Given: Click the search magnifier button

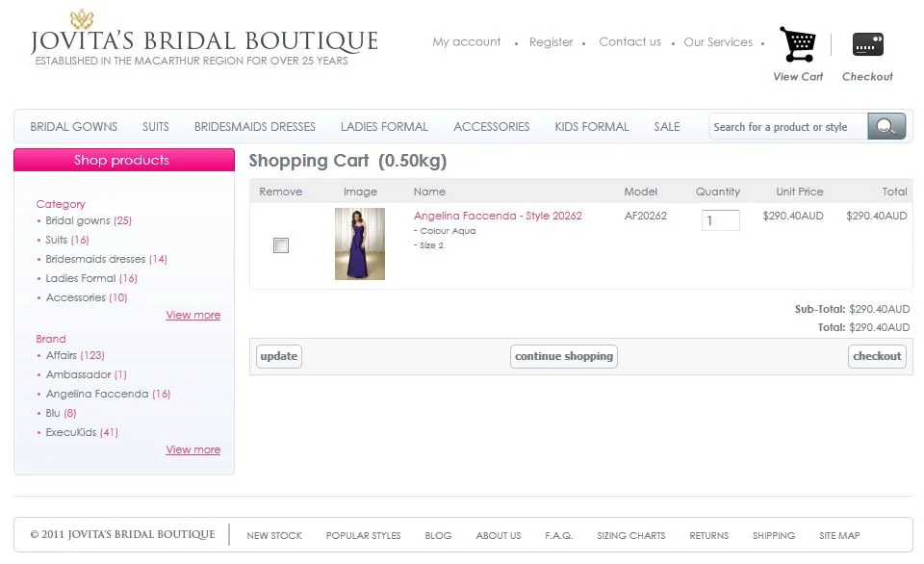Looking at the screenshot, I should click(886, 126).
